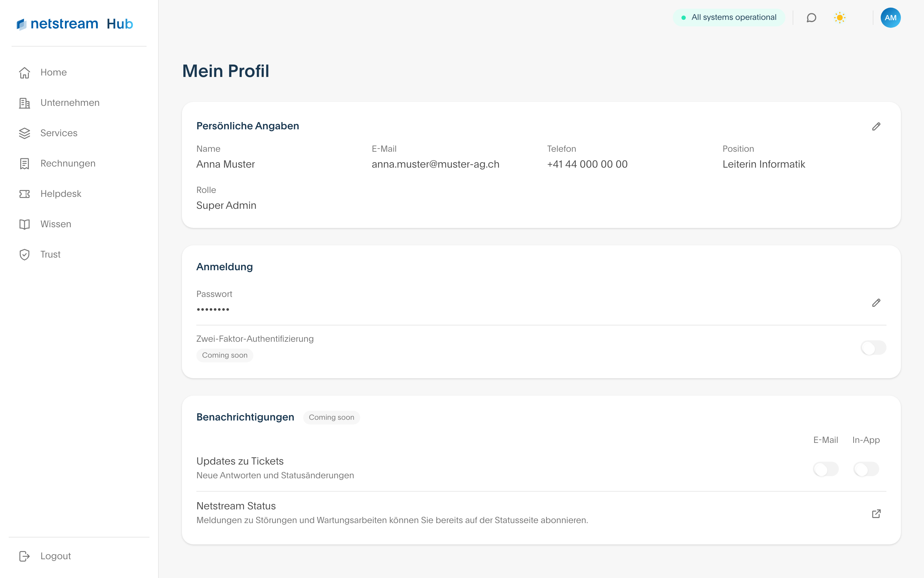Click position Leiterin Informatik
This screenshot has width=924, height=578.
tap(764, 164)
